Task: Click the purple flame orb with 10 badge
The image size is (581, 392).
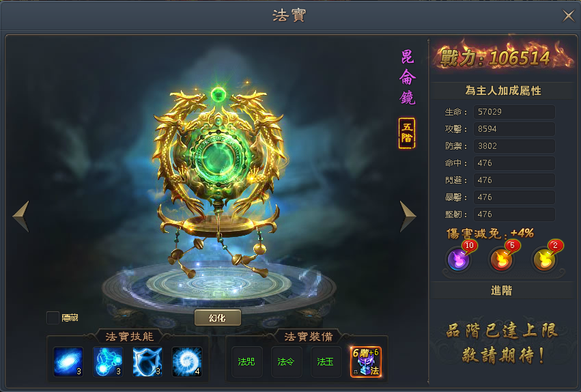Action: click(x=459, y=259)
